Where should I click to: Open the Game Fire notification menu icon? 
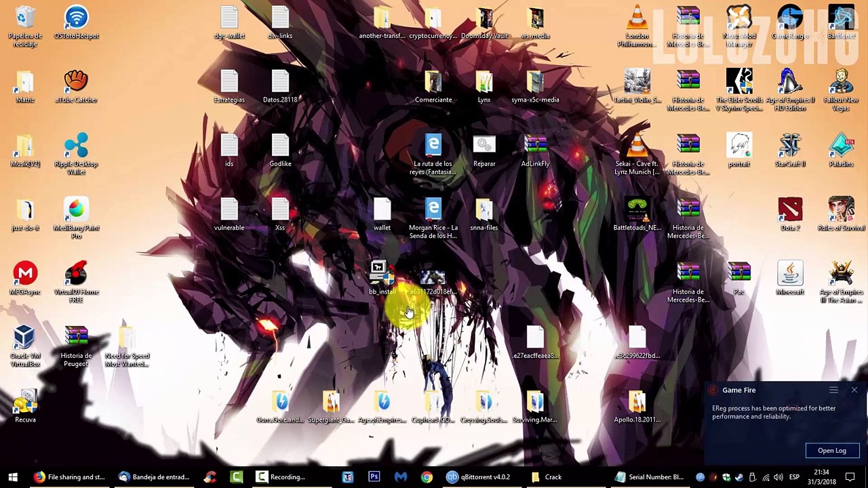pos(833,390)
